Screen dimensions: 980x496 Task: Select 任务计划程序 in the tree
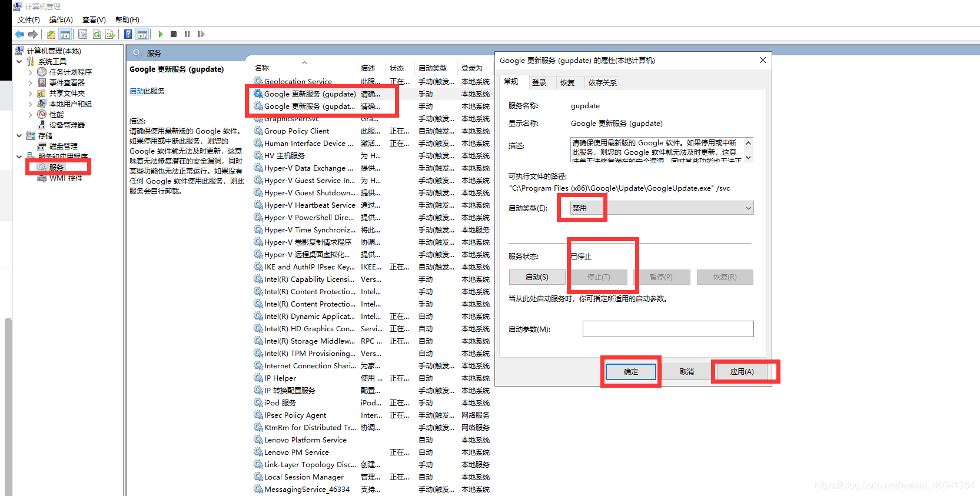(71, 72)
